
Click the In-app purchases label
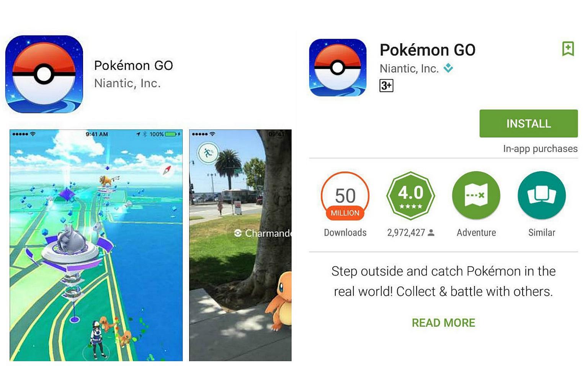(x=540, y=149)
